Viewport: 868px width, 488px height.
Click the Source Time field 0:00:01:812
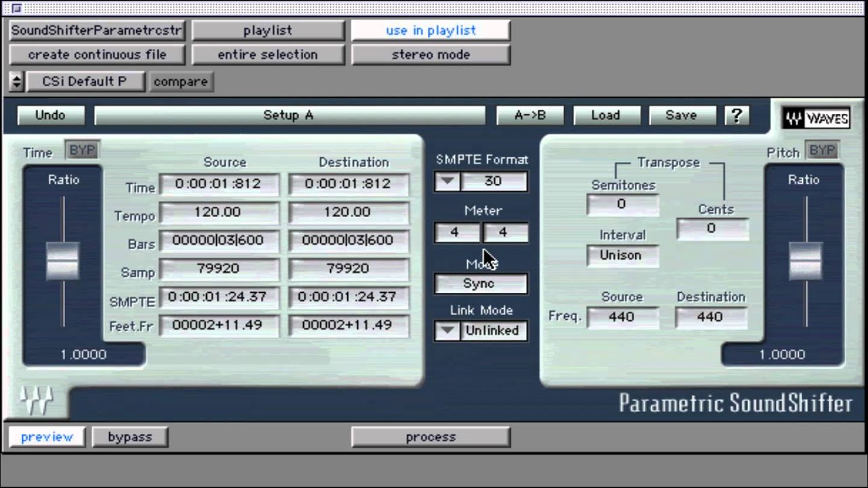pyautogui.click(x=219, y=184)
